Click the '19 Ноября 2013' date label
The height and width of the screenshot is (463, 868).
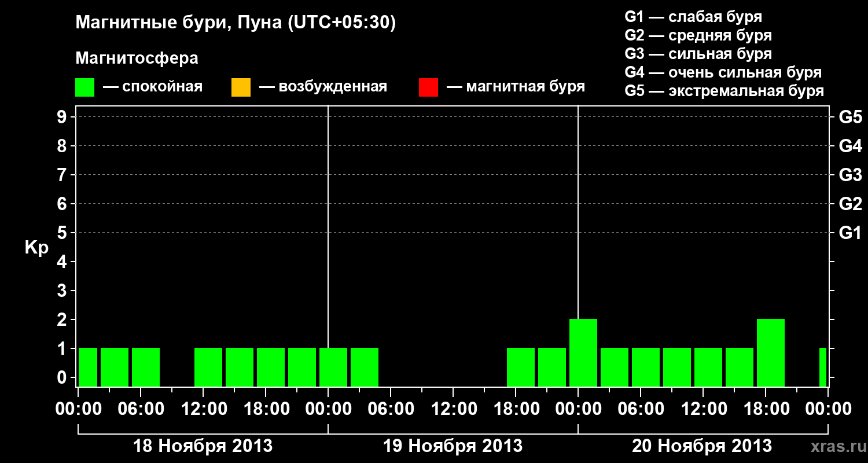pos(453,446)
